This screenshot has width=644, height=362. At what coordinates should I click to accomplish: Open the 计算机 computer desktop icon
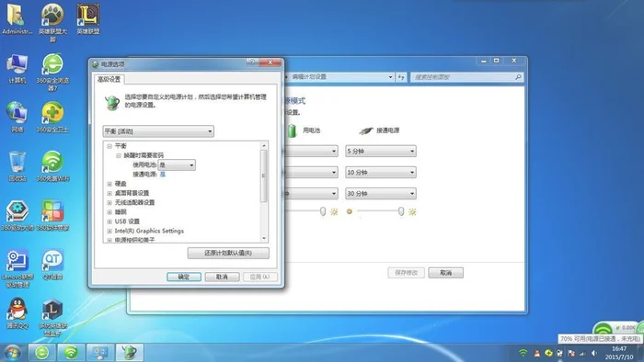[x=17, y=68]
